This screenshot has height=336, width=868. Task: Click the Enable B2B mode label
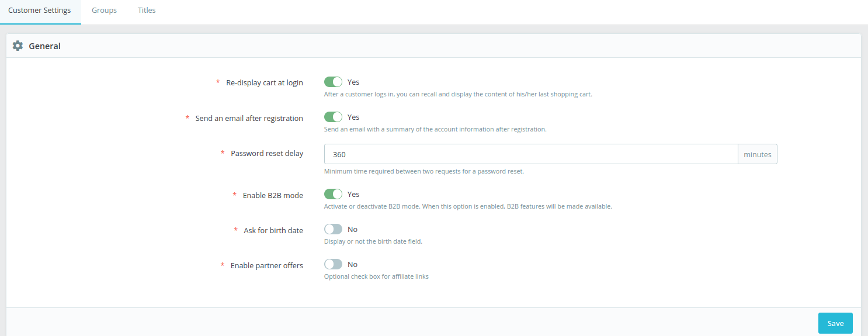273,195
